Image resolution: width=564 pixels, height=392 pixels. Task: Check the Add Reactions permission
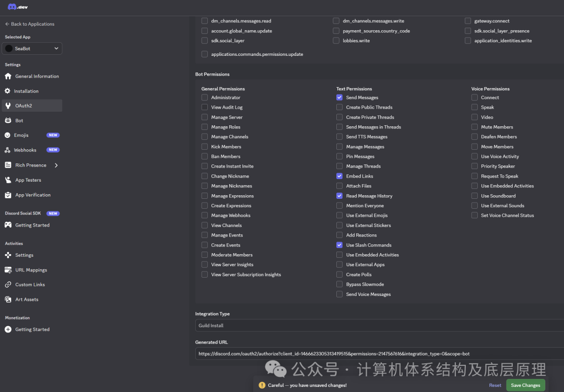(x=339, y=235)
